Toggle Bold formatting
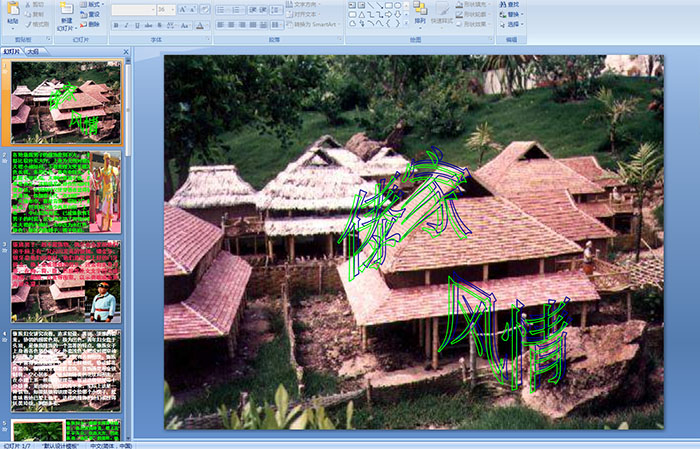 116,25
